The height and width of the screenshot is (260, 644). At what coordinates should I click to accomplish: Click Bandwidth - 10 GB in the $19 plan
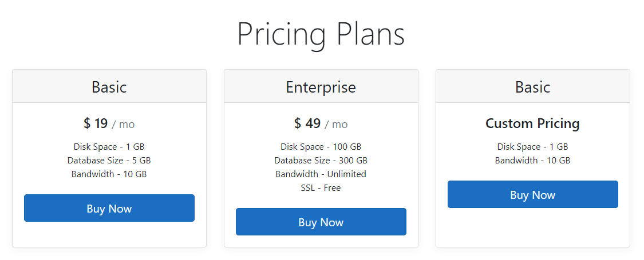click(x=109, y=174)
